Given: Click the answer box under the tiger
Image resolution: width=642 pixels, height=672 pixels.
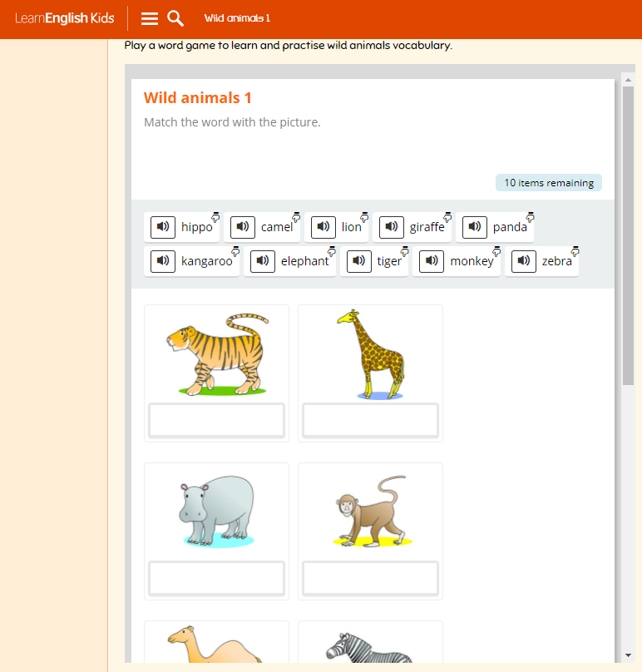Looking at the screenshot, I should tap(216, 421).
